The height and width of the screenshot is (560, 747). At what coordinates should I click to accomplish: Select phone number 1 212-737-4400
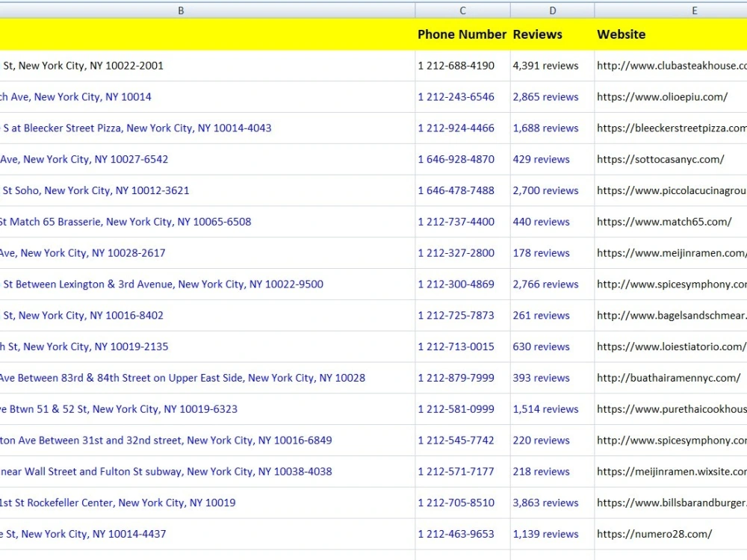[456, 222]
